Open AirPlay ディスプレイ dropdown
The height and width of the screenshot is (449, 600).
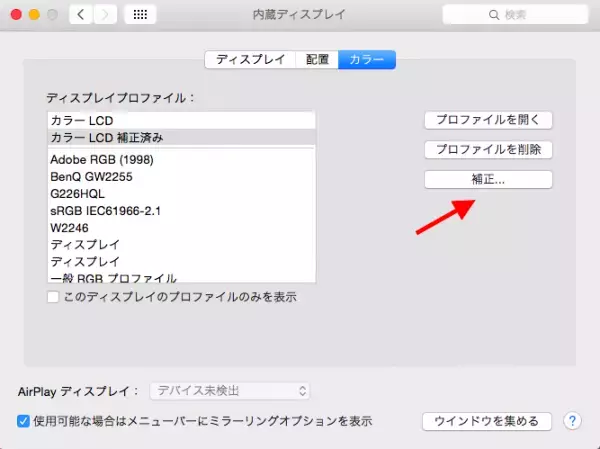[x=230, y=391]
